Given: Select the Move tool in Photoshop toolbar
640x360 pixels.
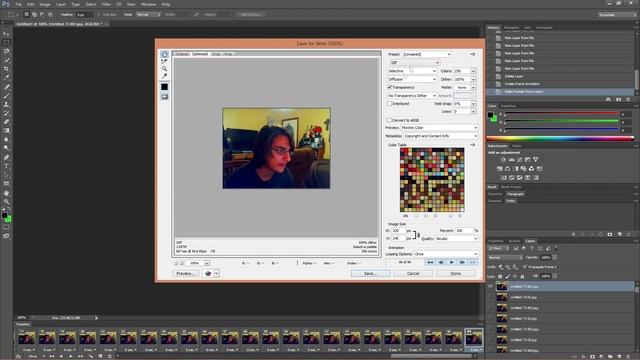Looking at the screenshot, I should pyautogui.click(x=6, y=34).
